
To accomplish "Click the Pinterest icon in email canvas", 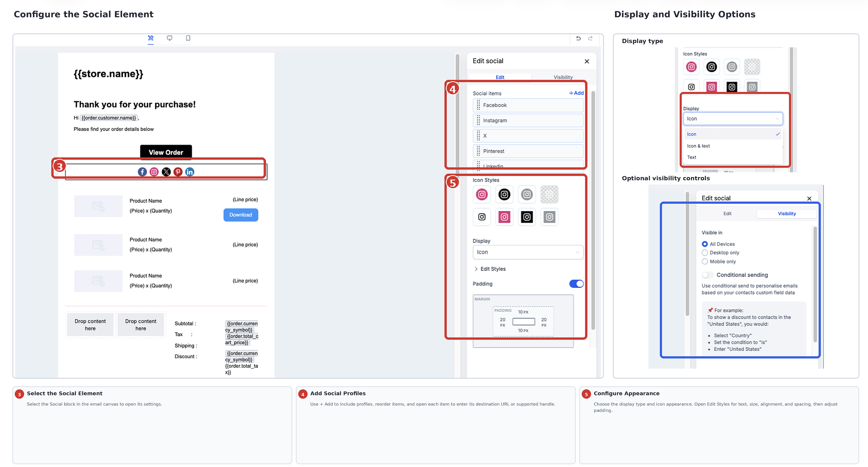I will (x=178, y=172).
